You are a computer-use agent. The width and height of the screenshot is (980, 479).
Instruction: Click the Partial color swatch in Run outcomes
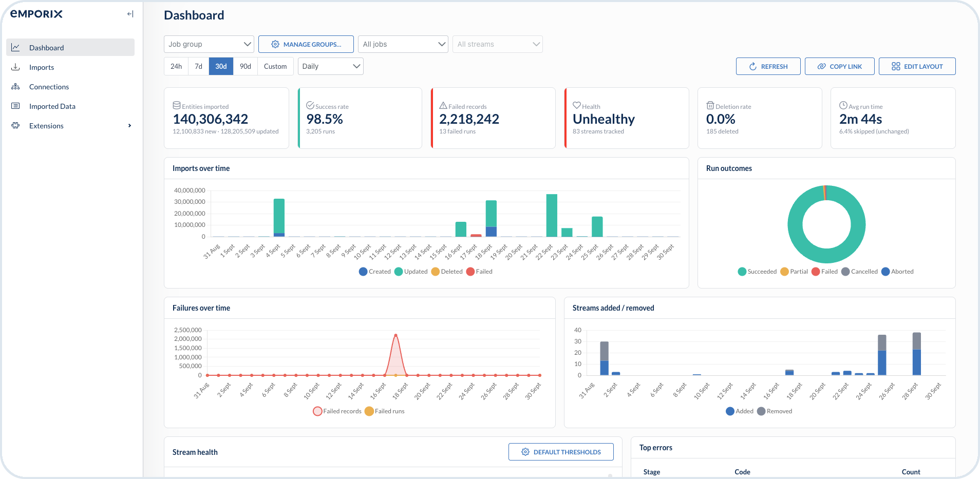[x=784, y=272]
